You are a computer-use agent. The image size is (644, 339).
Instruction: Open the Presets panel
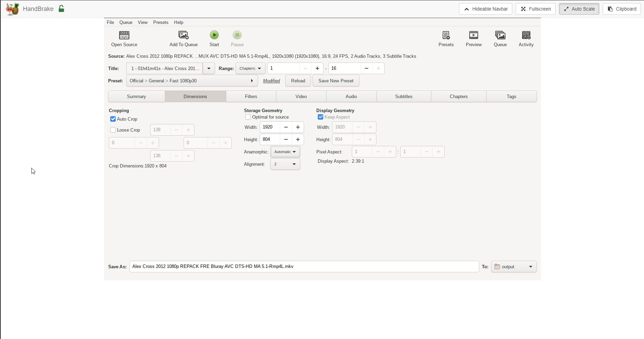click(x=446, y=38)
